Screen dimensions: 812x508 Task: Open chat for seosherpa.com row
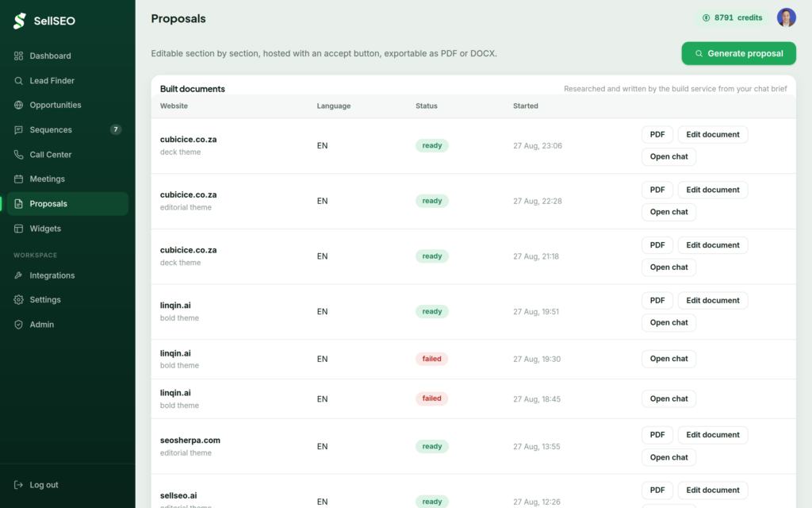668,457
